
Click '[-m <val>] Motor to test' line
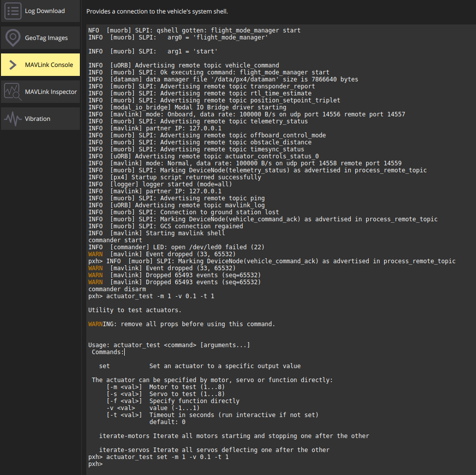point(166,387)
